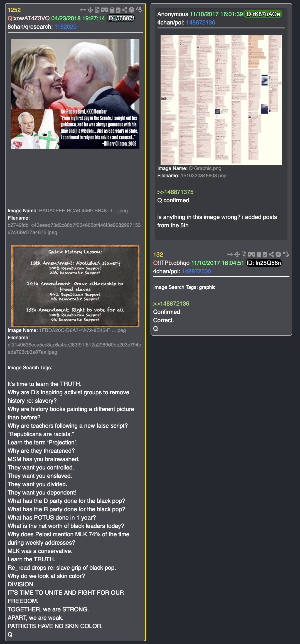Screen dimensions: 300x644
Task: Click the circled A icon on post 132
Action: click(x=278, y=254)
